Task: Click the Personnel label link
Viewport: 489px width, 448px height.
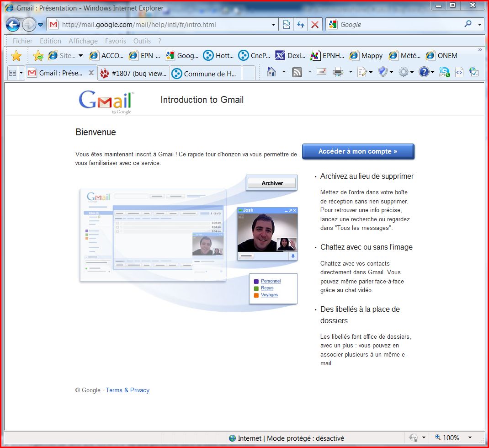Action: 271,281
